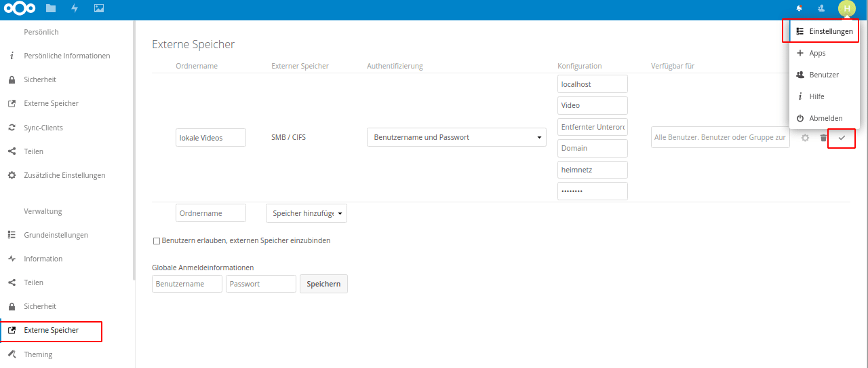This screenshot has height=368, width=868.
Task: Select Einstellungen from the user menu
Action: pyautogui.click(x=825, y=31)
